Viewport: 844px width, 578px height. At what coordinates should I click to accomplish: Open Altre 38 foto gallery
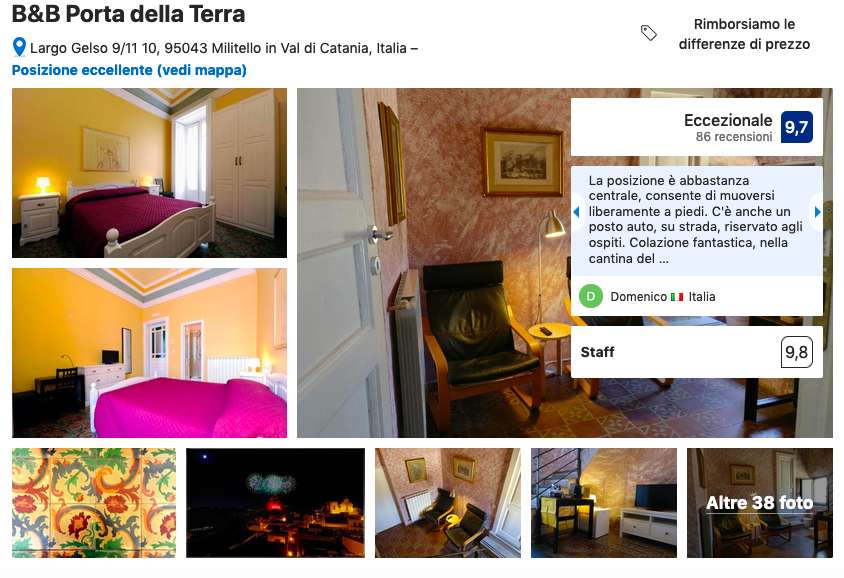click(759, 503)
